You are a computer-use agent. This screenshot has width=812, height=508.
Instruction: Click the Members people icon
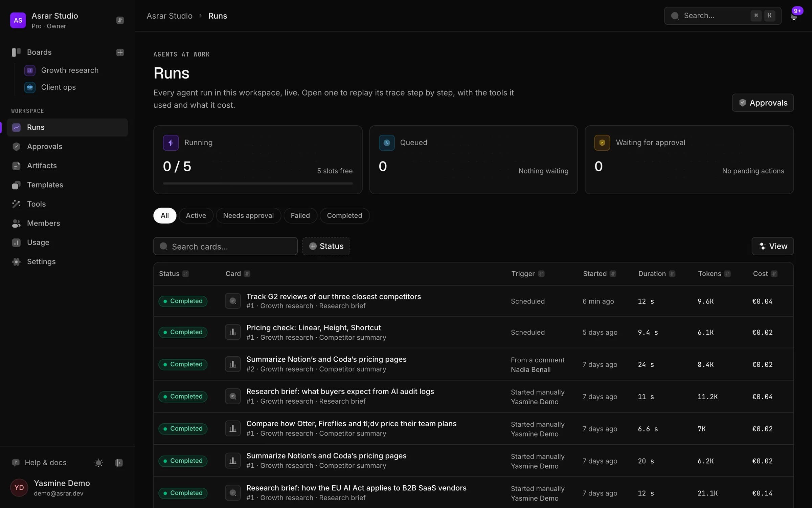pos(16,224)
